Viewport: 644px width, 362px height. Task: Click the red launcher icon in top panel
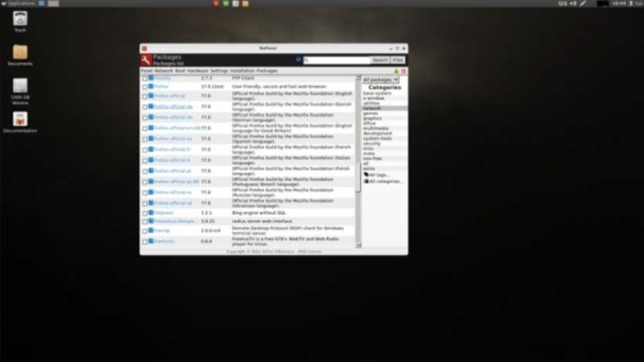click(x=216, y=3)
